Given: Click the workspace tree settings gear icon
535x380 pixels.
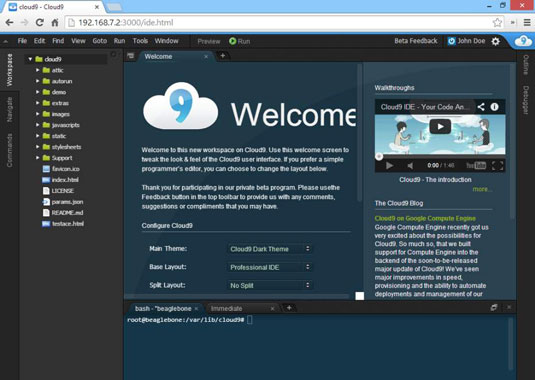Looking at the screenshot, I should click(x=114, y=55).
